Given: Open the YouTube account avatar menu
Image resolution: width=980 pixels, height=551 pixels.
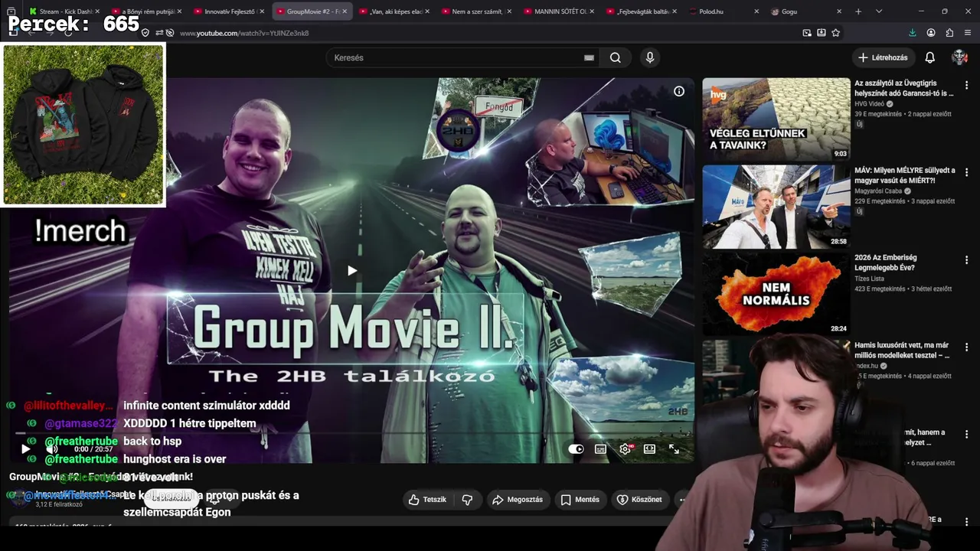Looking at the screenshot, I should coord(959,57).
